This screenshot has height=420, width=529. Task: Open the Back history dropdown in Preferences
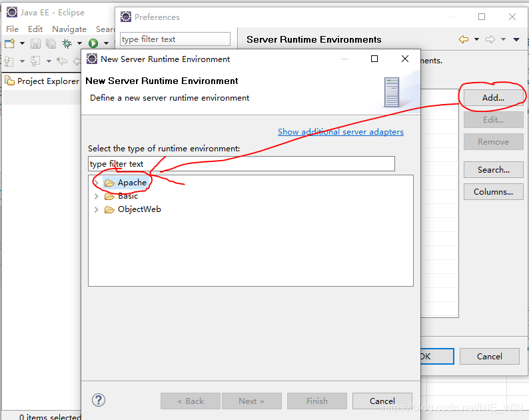(x=477, y=39)
